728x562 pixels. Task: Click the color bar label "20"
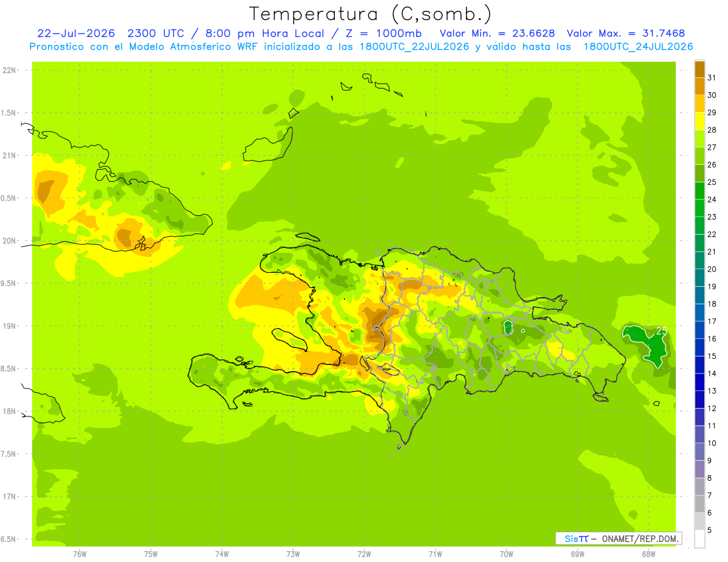point(712,269)
